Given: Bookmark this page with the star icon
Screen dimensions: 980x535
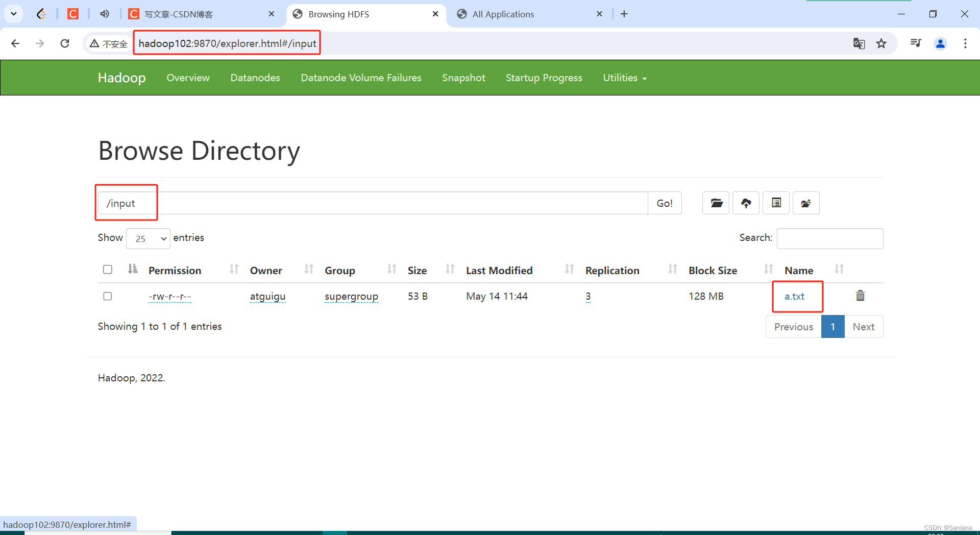Looking at the screenshot, I should click(x=881, y=43).
